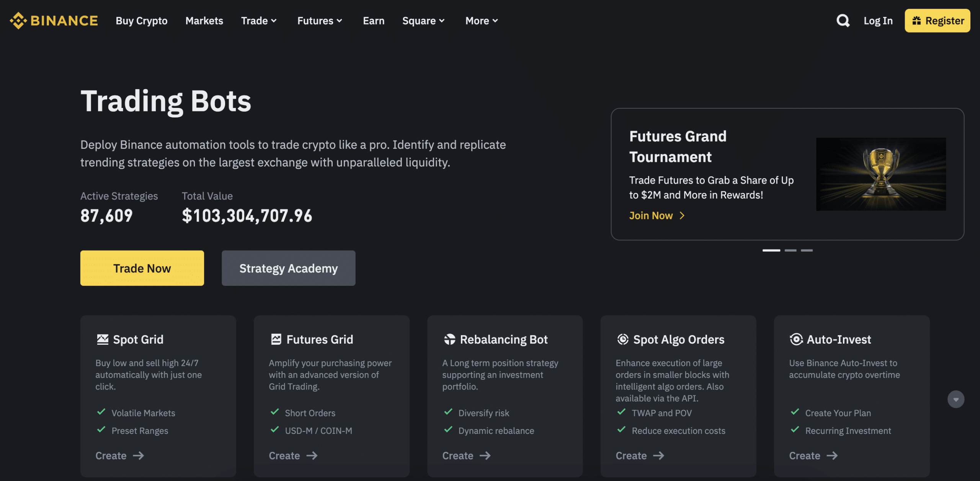Click the Earn menu bar item

(373, 20)
